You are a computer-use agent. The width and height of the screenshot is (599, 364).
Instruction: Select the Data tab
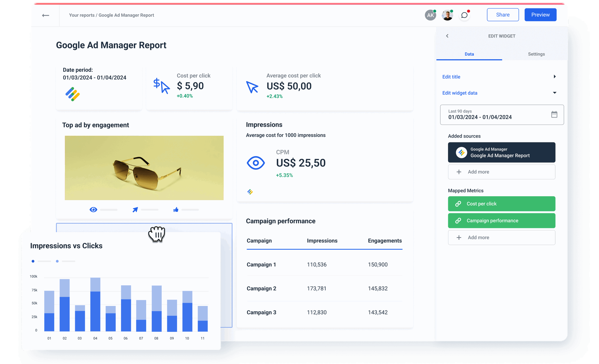tap(469, 54)
